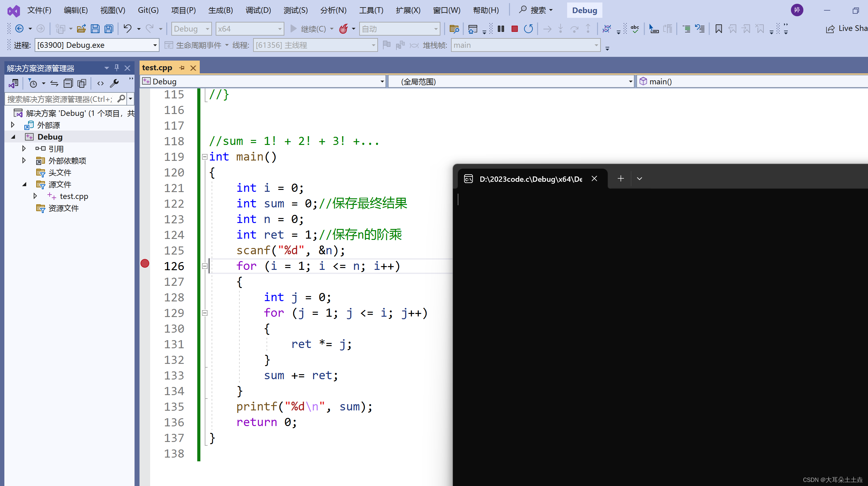The image size is (868, 486).
Task: Restart the debug session icon
Action: (528, 29)
